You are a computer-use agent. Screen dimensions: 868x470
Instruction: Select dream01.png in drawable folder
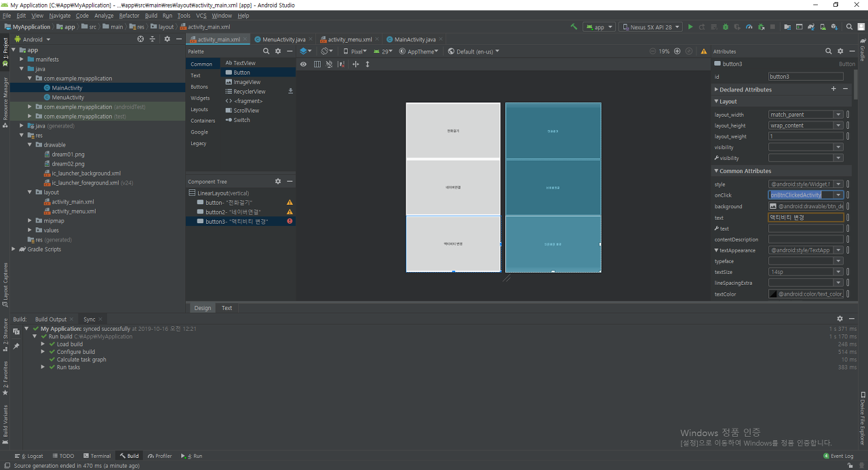pos(68,154)
